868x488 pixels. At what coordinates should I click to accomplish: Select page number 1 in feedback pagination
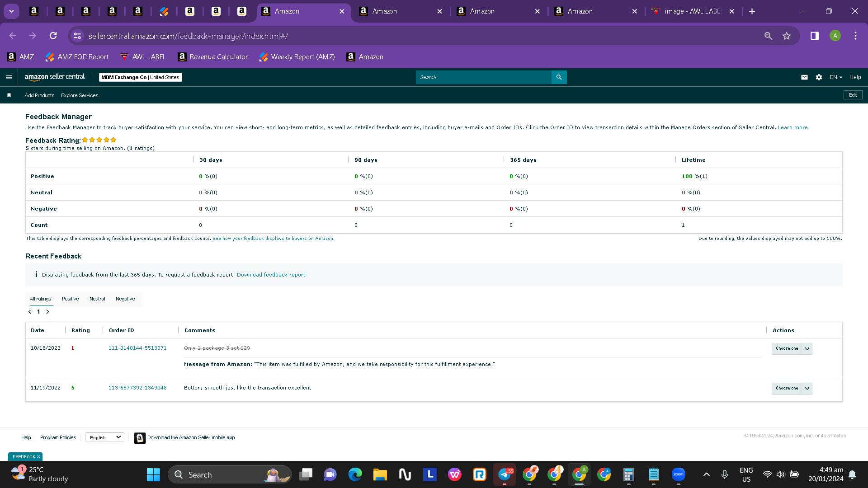point(38,312)
